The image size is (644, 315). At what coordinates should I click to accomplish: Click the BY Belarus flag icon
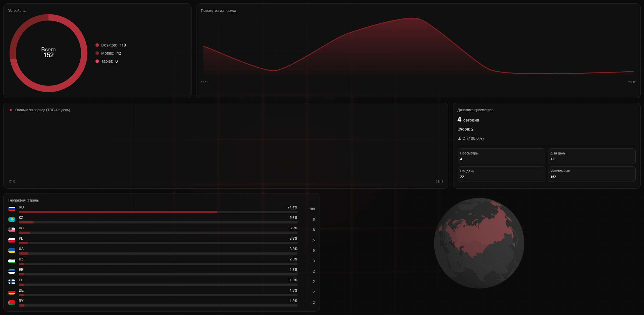[x=12, y=302]
